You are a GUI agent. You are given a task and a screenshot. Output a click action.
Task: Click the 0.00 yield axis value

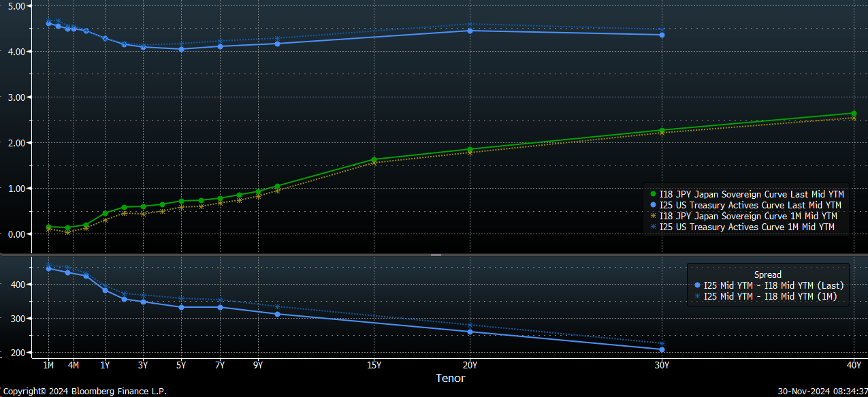tap(15, 234)
